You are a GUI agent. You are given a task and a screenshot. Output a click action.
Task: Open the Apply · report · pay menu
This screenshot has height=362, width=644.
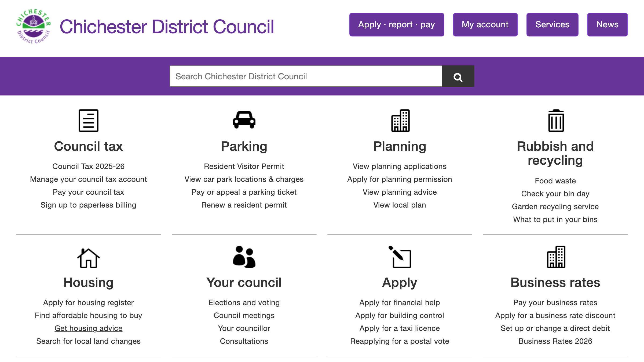(397, 24)
